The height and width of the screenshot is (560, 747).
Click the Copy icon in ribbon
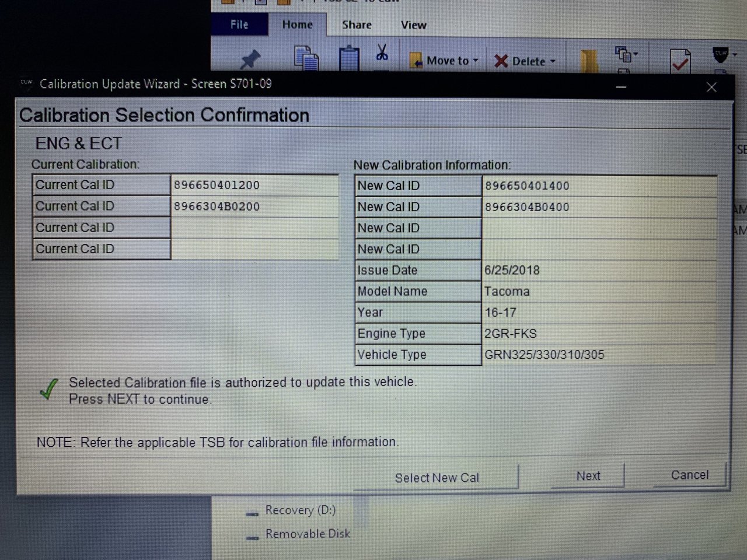tap(306, 58)
